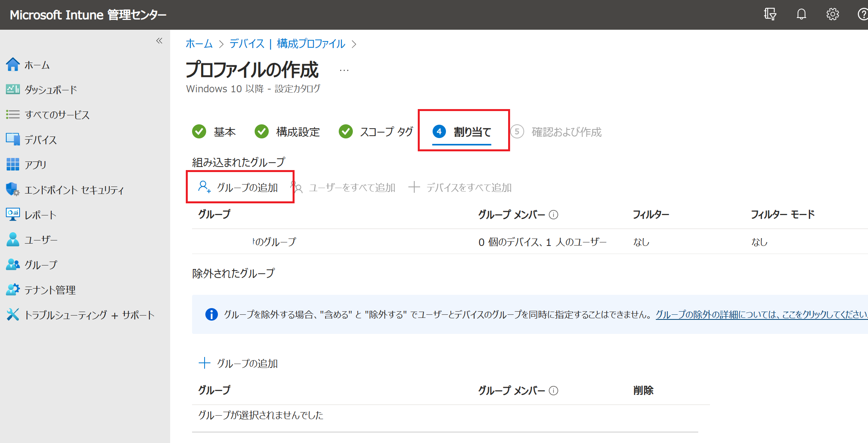868x443 pixels.
Task: Click info icon beside included グループ メンバー
Action: pos(554,215)
